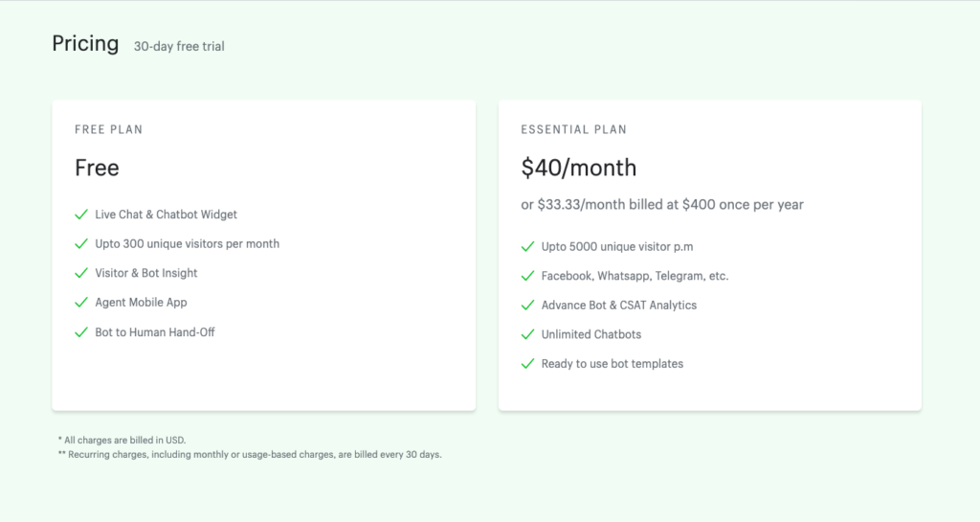Click checkmark beside Bot to Human Hand-Off
This screenshot has width=980, height=522.
click(x=81, y=332)
